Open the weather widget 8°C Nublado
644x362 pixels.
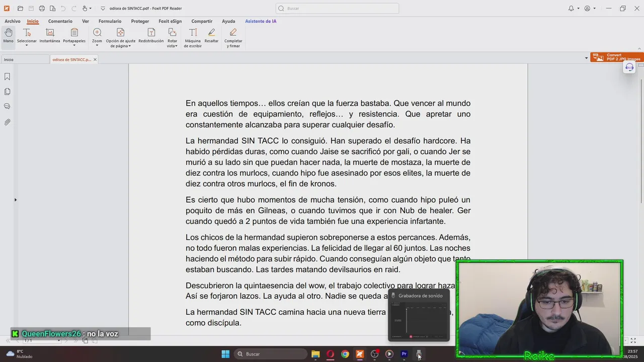pos(19,354)
